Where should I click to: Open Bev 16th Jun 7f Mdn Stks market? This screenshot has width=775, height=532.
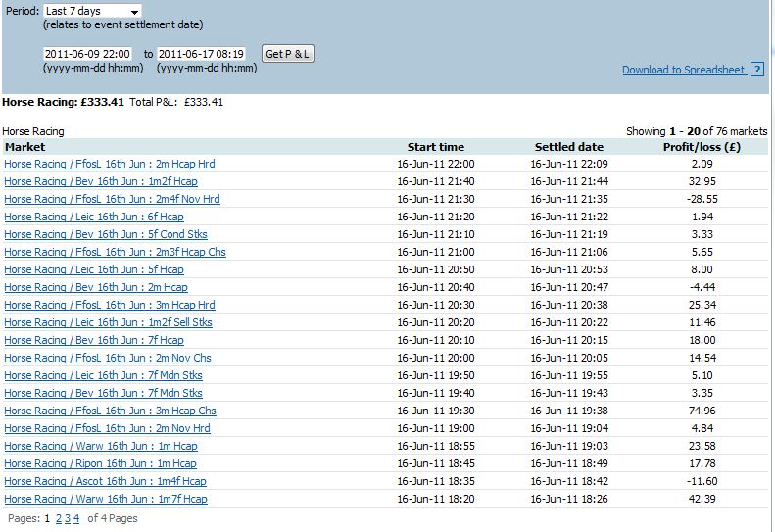103,393
